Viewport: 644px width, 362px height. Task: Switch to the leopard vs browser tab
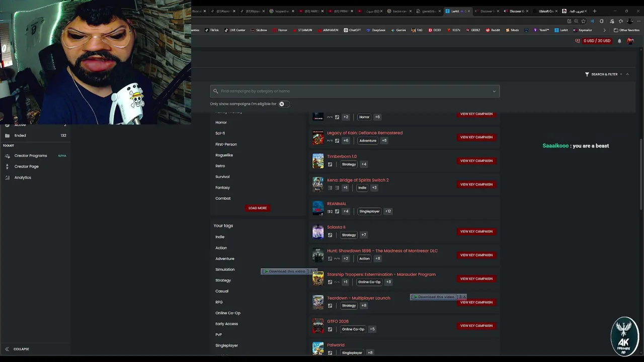click(x=281, y=11)
